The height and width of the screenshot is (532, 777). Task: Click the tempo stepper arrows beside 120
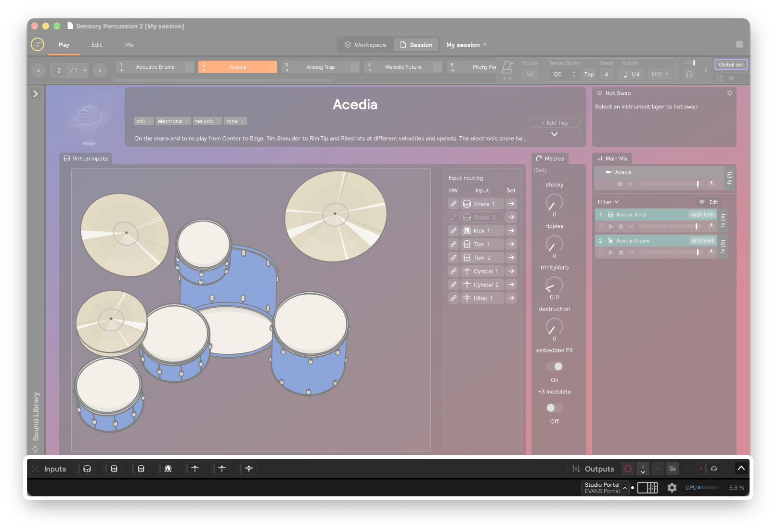(574, 74)
